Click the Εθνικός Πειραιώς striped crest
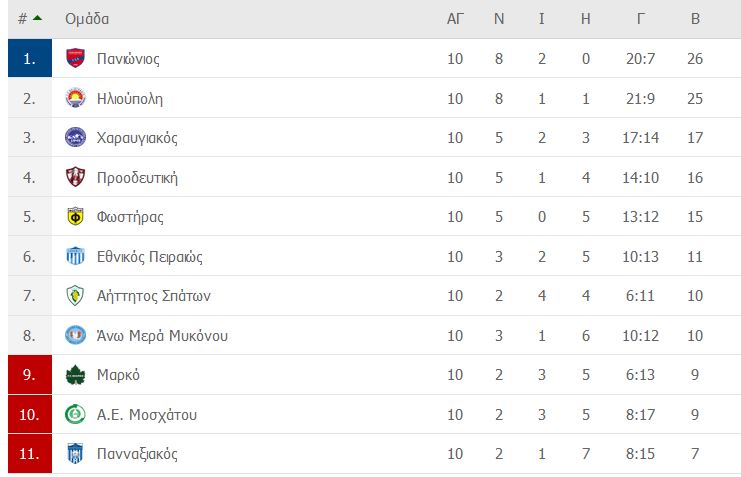 point(75,257)
